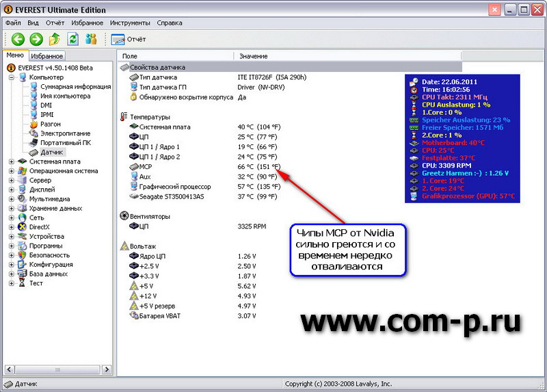
Task: Select the Батарея VBAT voltage row
Action: pyautogui.click(x=193, y=316)
